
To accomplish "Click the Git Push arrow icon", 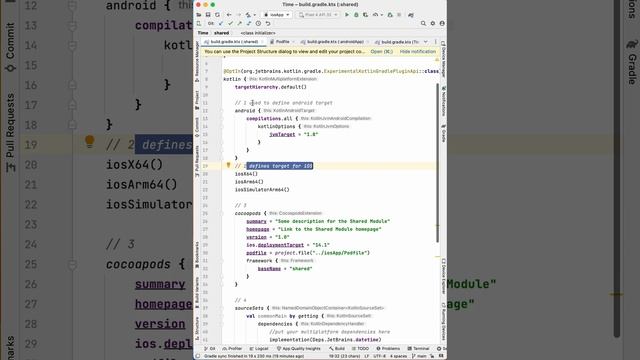I will coord(240,24).
